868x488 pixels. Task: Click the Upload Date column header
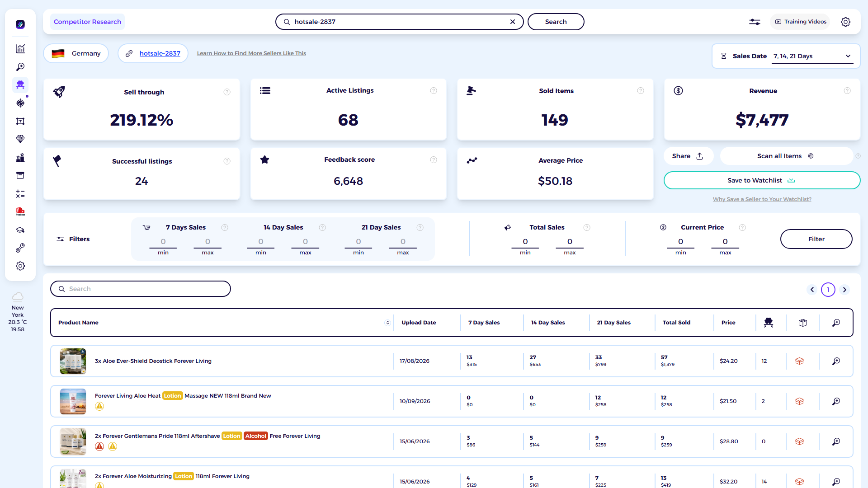(419, 323)
